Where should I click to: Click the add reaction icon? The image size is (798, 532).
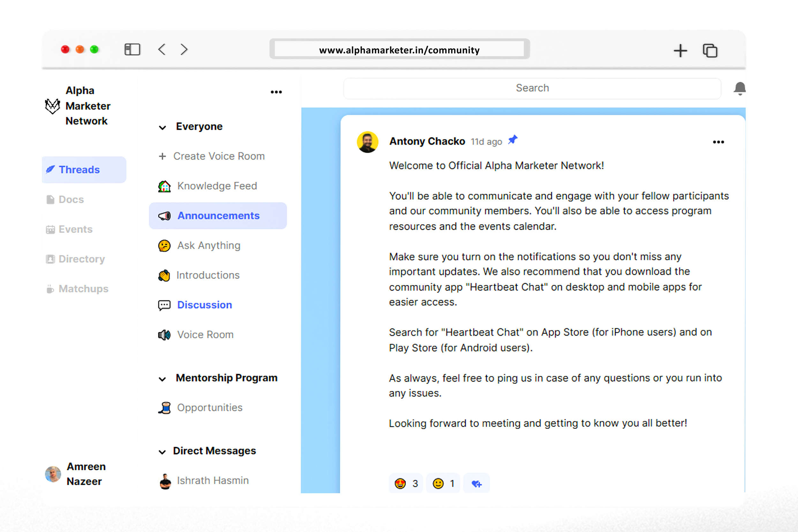476,483
